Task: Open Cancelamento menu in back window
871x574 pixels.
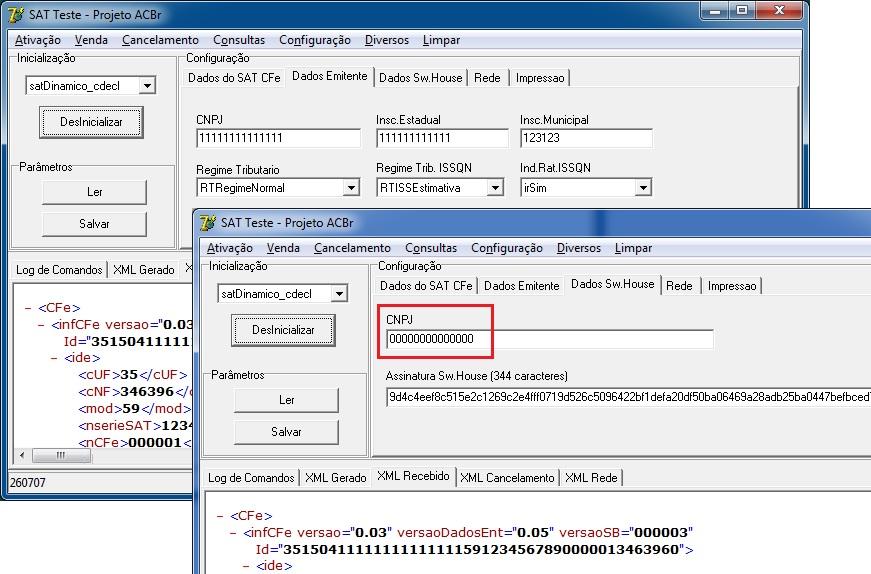Action: (160, 40)
